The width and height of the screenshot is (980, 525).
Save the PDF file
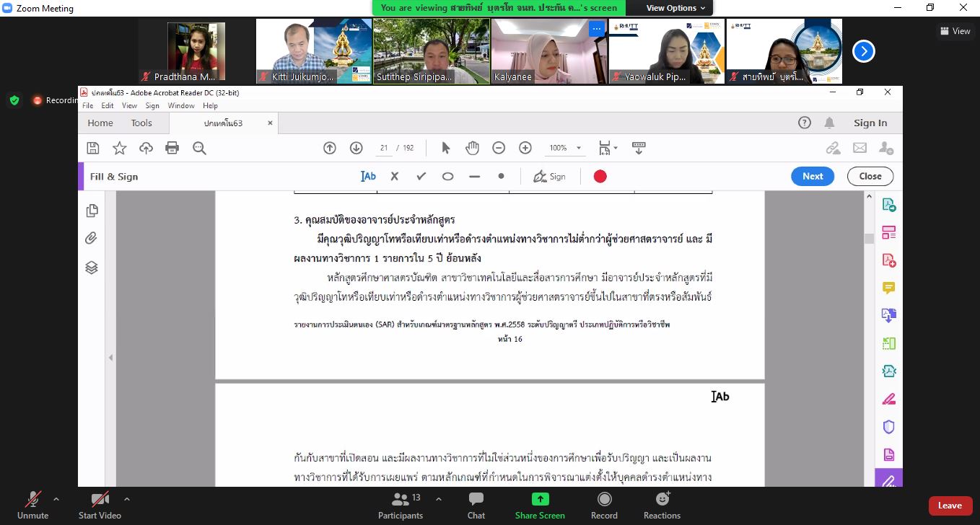point(92,148)
